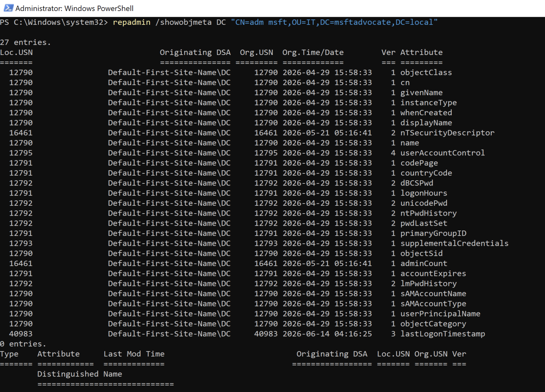Click the 'nTSecurityDescriptor' attribute
545x392 pixels.
point(447,133)
